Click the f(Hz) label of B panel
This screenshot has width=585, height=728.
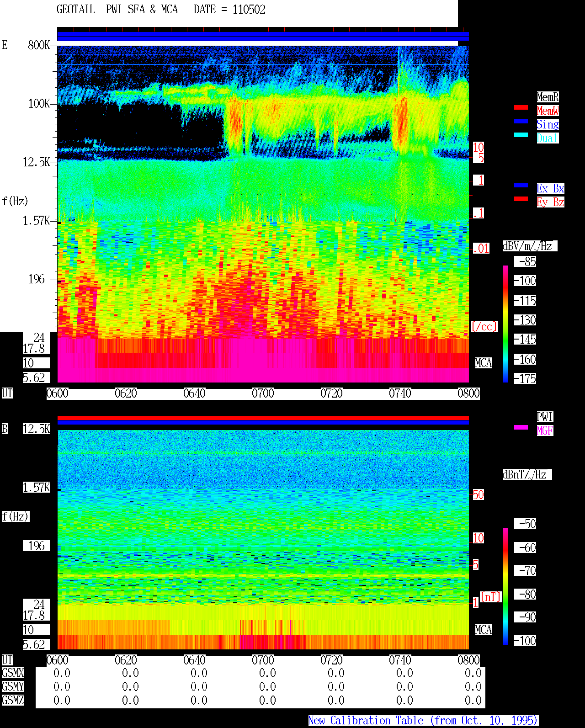[16, 516]
